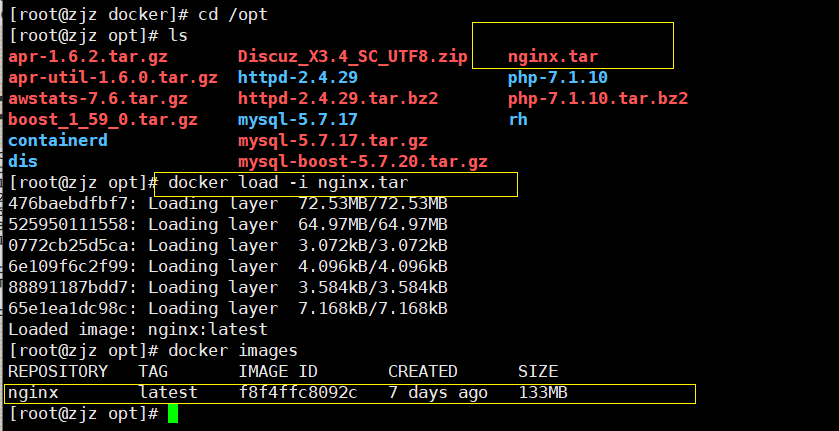The height and width of the screenshot is (431, 839).
Task: Click the 64.97MB/64.97MB progress value
Action: 373,224
